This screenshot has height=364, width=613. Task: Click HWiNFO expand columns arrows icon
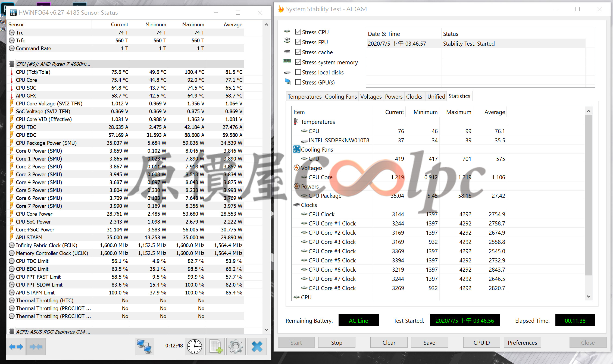[x=16, y=347]
